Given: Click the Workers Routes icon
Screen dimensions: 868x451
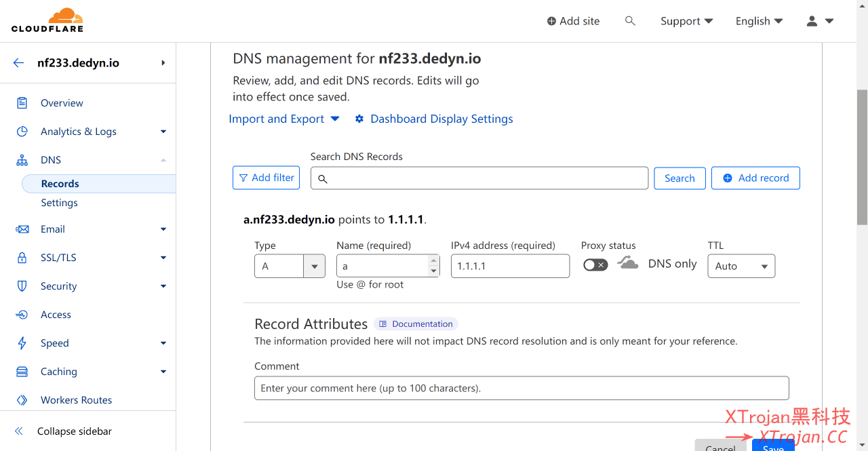Looking at the screenshot, I should [x=22, y=400].
